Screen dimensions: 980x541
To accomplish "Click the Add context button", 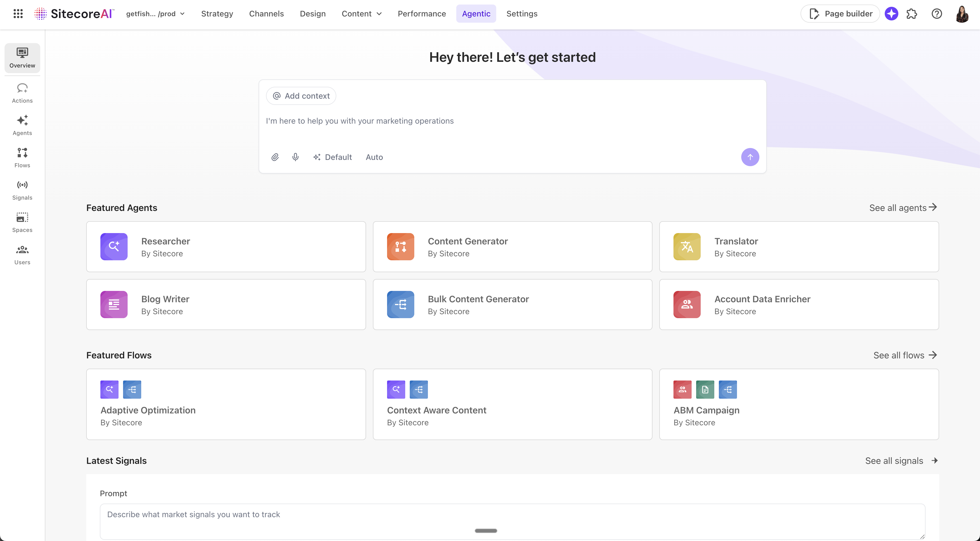I will (x=301, y=96).
